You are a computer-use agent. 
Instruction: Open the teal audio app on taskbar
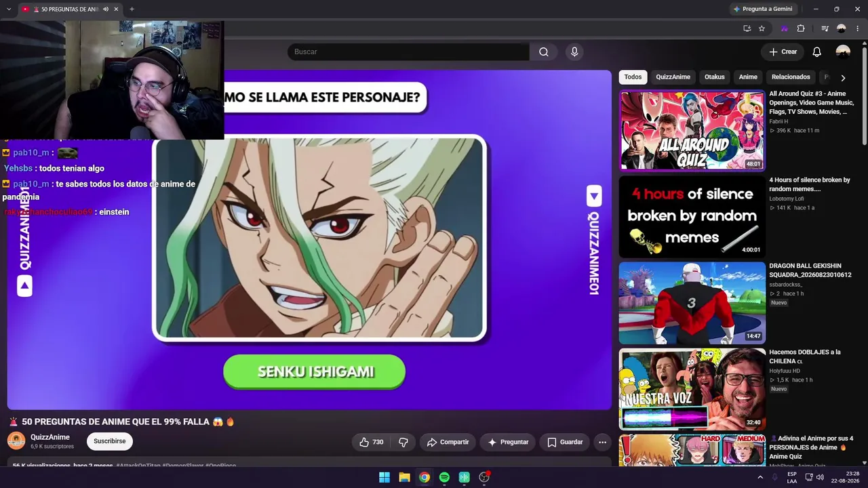coord(465,477)
